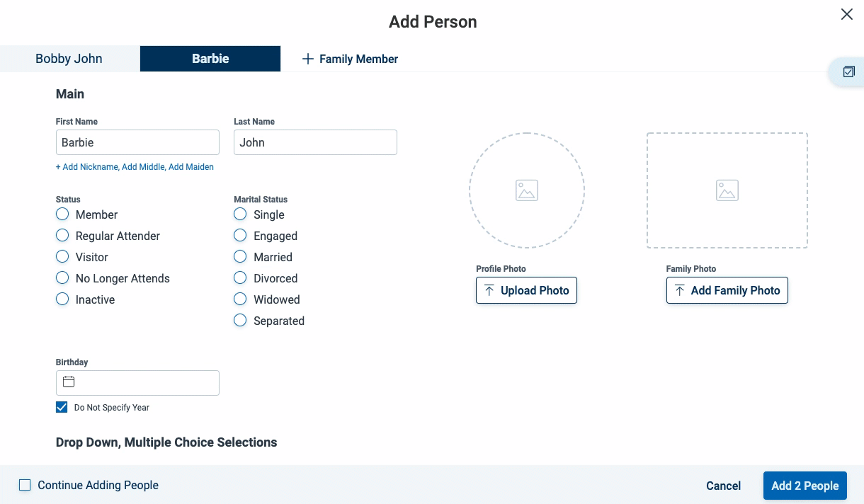Switch to the Bobby John tab

(69, 59)
